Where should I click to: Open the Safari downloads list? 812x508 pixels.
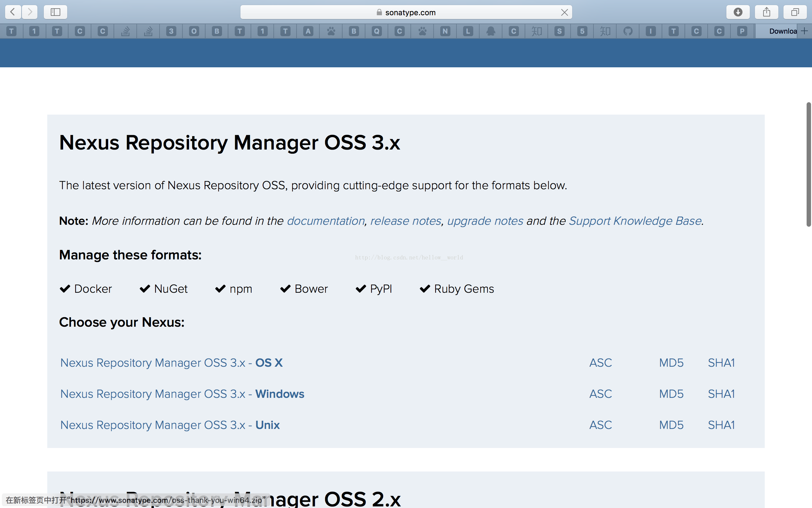(x=738, y=12)
